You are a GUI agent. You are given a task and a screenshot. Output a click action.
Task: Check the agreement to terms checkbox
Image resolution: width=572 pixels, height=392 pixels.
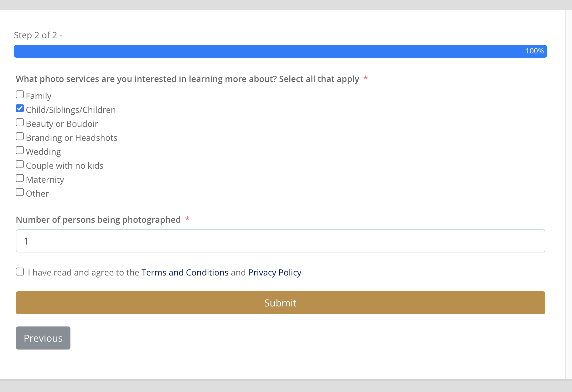(20, 271)
